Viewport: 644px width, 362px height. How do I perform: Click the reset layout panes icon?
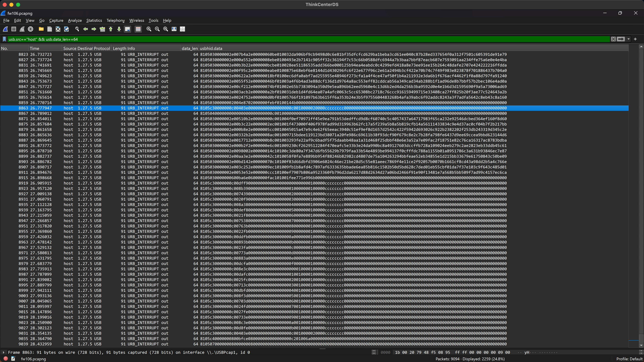click(x=182, y=29)
